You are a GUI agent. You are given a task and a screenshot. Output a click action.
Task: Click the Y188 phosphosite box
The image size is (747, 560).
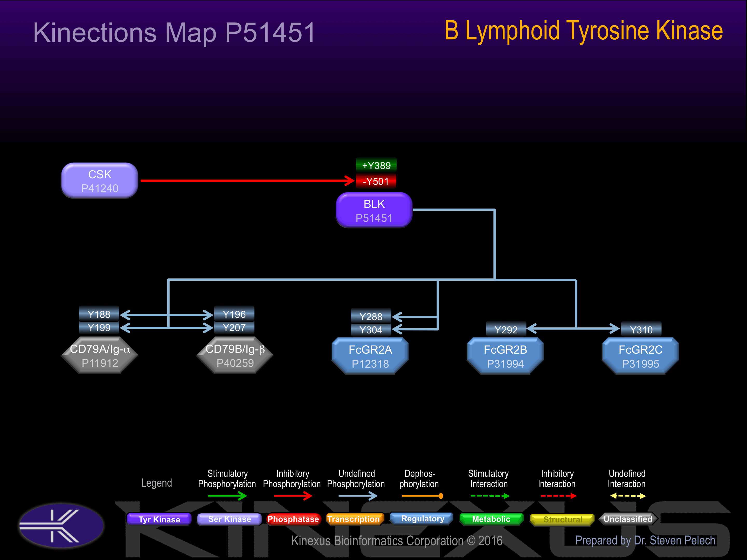[99, 314]
